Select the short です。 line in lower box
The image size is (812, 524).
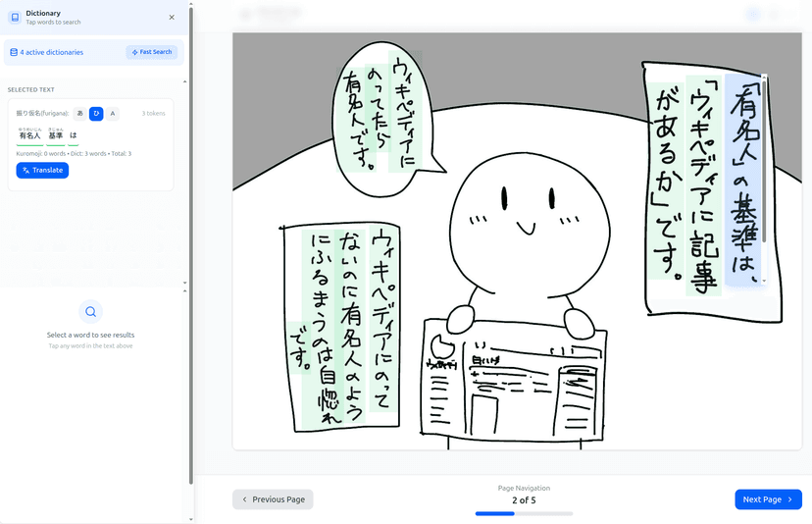pos(299,347)
